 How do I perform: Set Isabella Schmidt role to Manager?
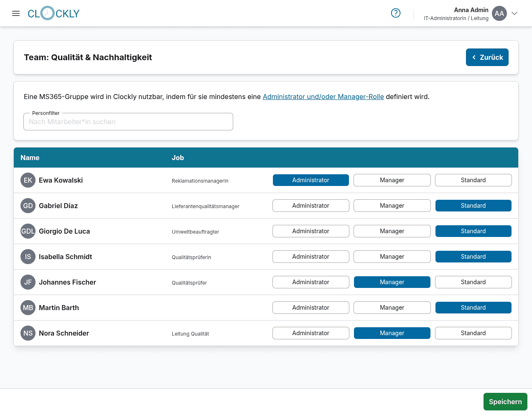coord(392,257)
